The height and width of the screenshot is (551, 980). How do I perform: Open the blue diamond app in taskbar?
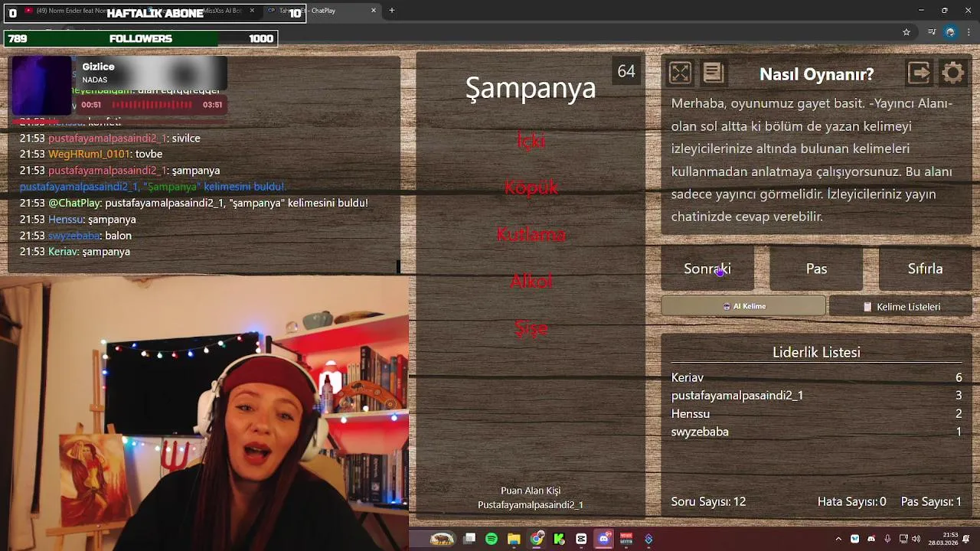pyautogui.click(x=648, y=539)
